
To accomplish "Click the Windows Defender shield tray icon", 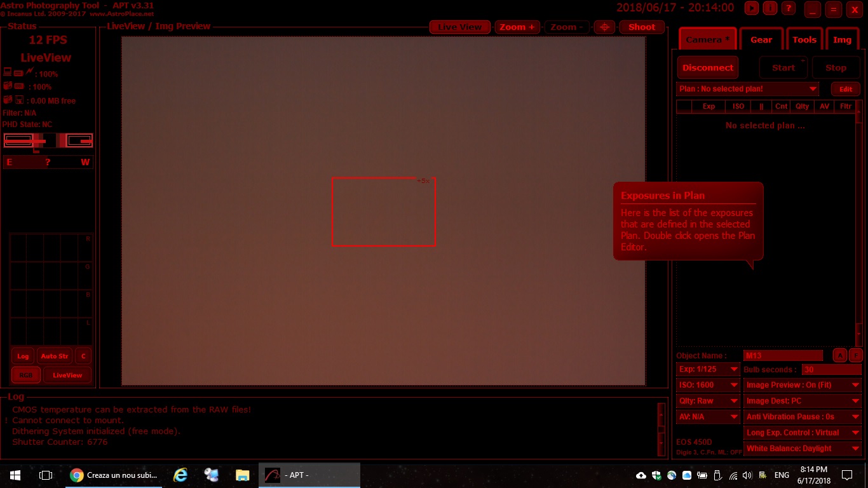I will coord(656,475).
